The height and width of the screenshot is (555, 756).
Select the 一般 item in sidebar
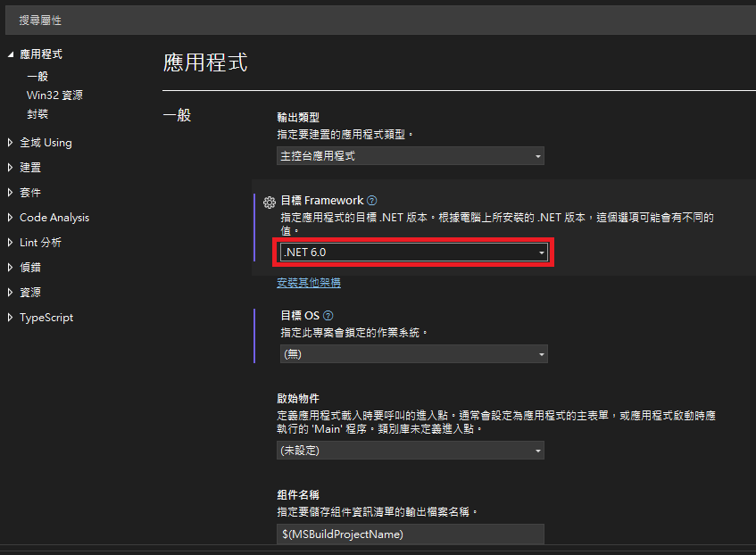click(37, 76)
